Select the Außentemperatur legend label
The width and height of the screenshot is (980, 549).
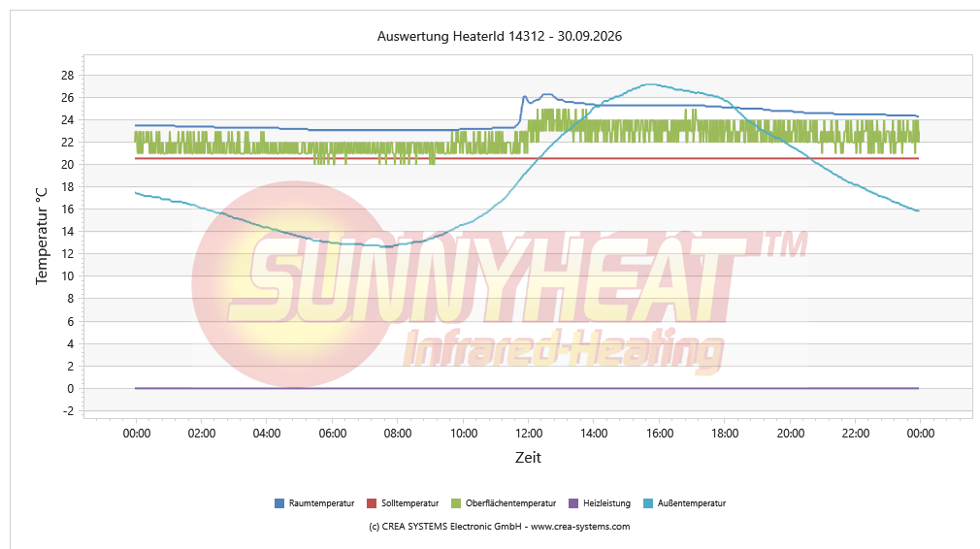(692, 503)
